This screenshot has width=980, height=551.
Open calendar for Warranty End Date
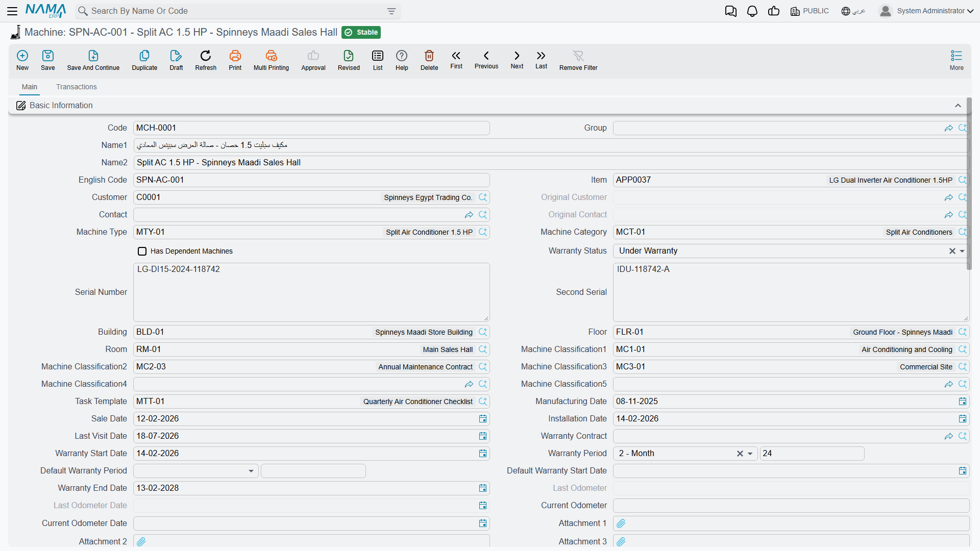click(483, 488)
